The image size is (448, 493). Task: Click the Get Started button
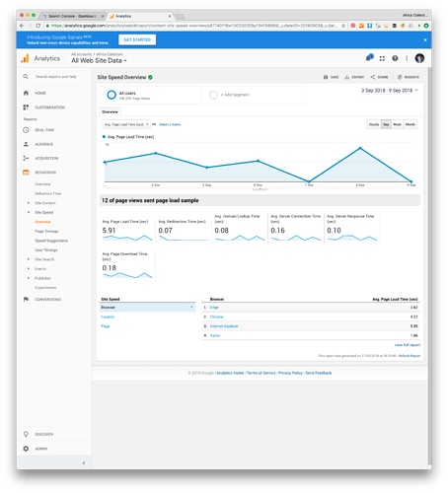click(x=137, y=39)
